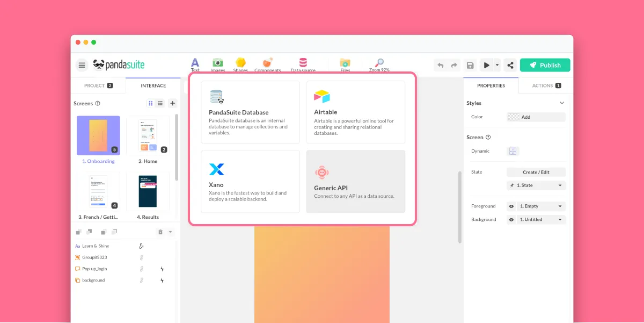Select the Shapes tool
The width and height of the screenshot is (644, 323).
240,63
